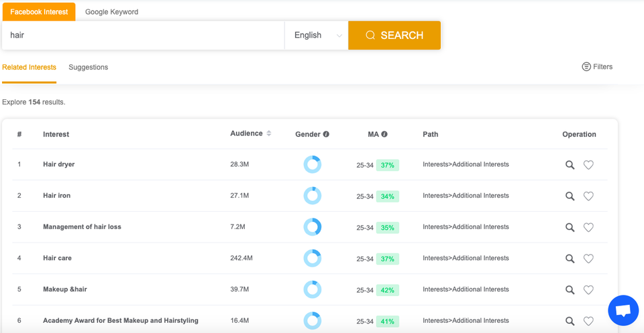Click the 42% MA badge

click(387, 290)
